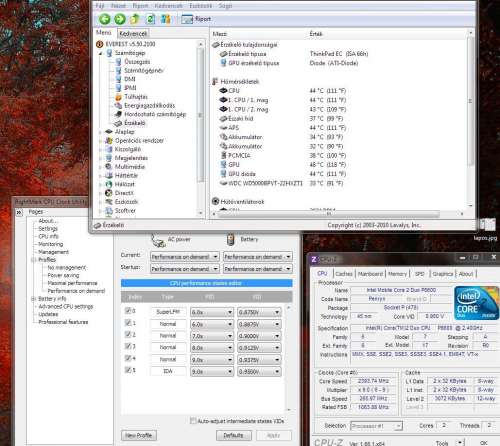Open VID dropdown showing 0.9500V for IDA

pyautogui.click(x=259, y=372)
